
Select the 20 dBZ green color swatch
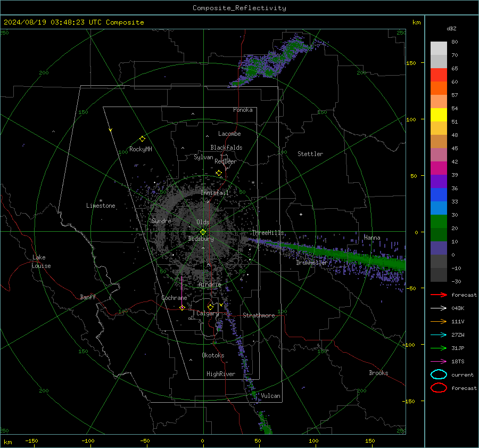tap(439, 222)
